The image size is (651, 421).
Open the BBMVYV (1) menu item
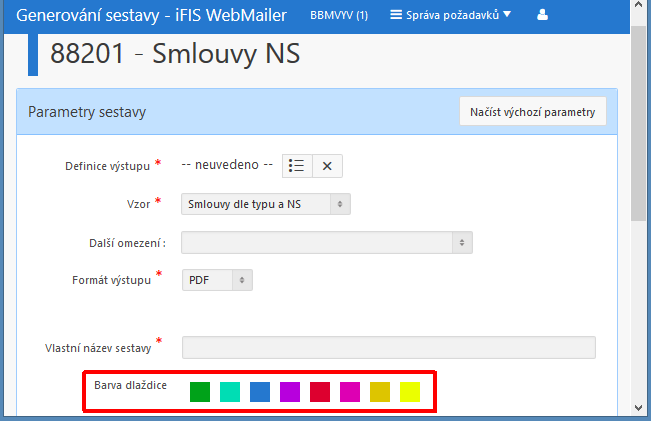tap(339, 15)
